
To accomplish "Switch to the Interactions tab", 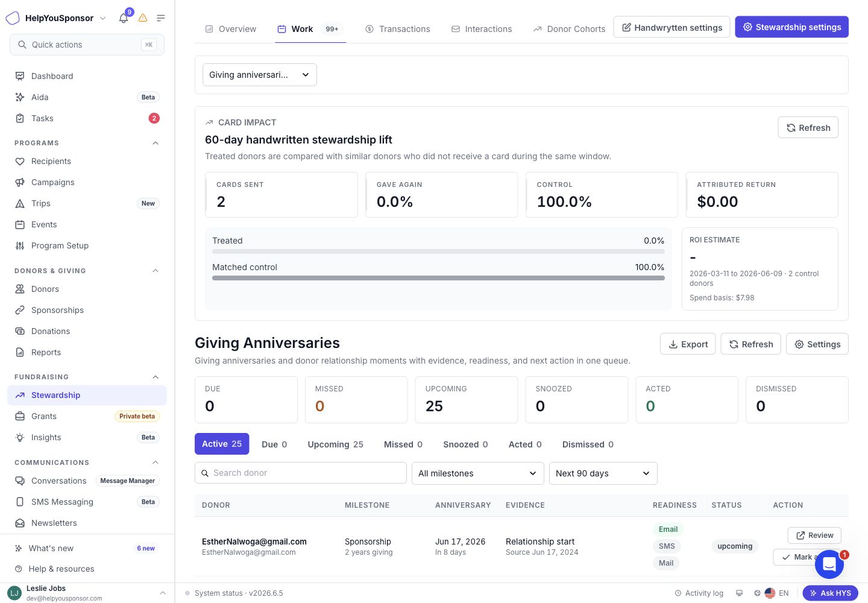I will click(x=482, y=29).
